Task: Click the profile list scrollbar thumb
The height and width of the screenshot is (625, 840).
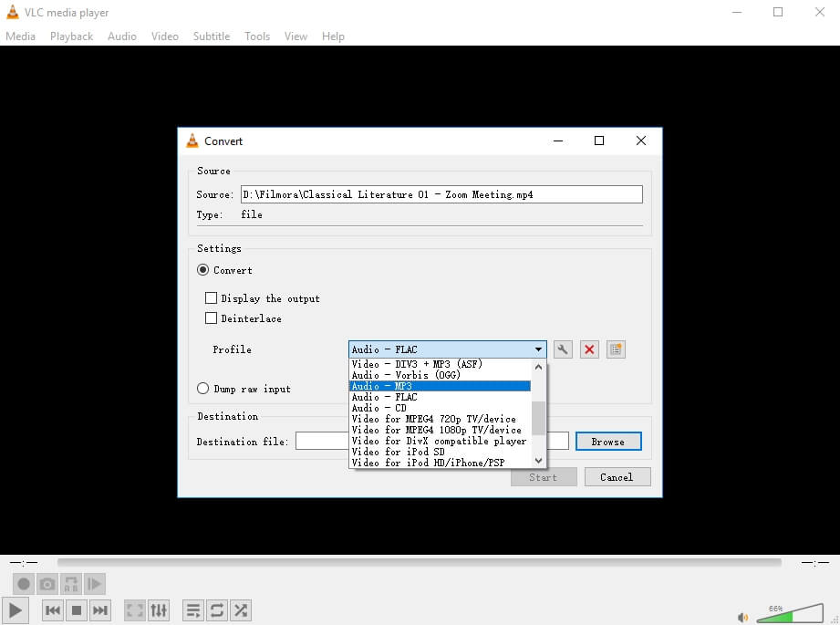Action: click(x=538, y=419)
